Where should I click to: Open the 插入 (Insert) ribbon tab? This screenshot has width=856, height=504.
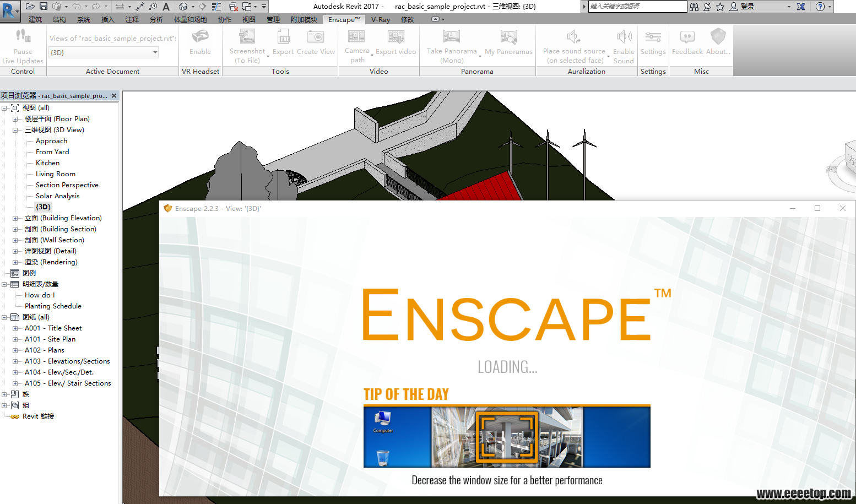coord(108,19)
